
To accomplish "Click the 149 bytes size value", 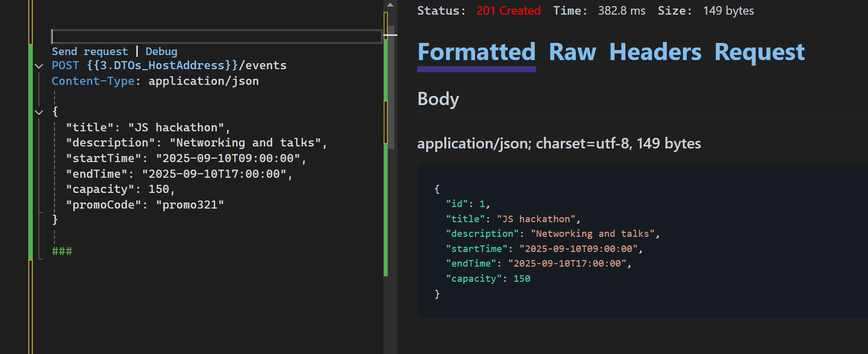I will click(x=729, y=11).
